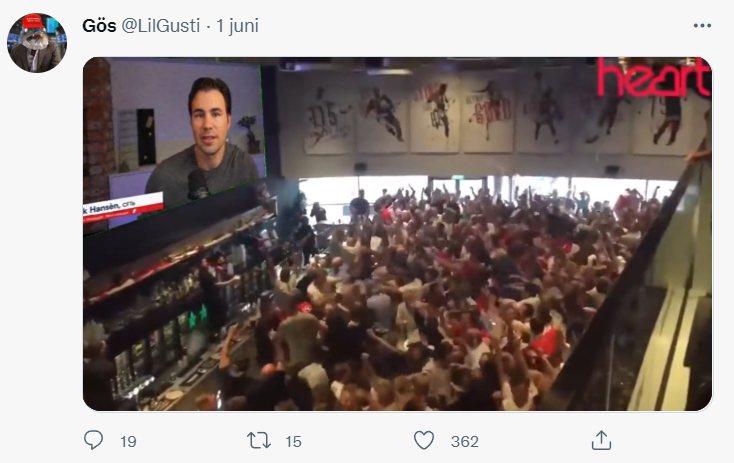Open the three-dot more options menu
The width and height of the screenshot is (734, 463).
[x=702, y=26]
